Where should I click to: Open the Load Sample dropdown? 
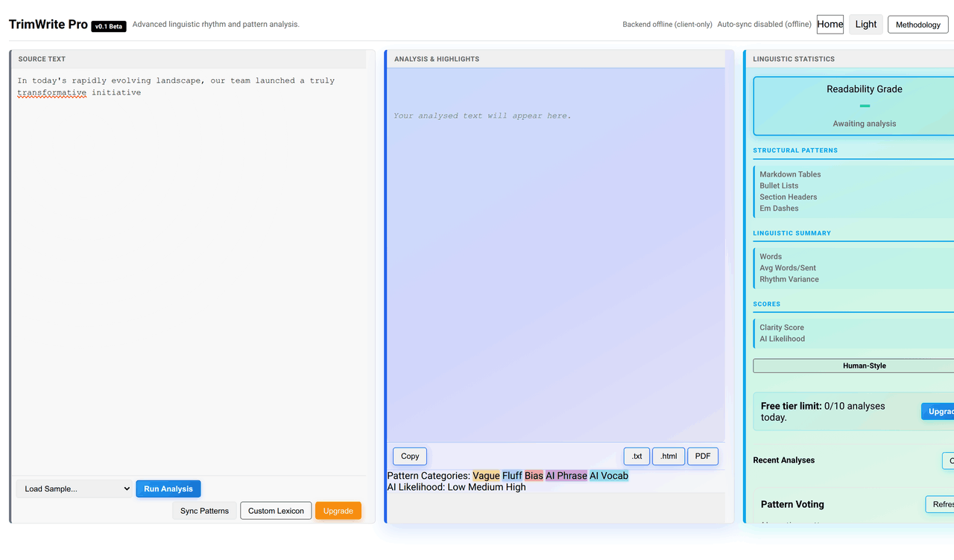pos(74,489)
